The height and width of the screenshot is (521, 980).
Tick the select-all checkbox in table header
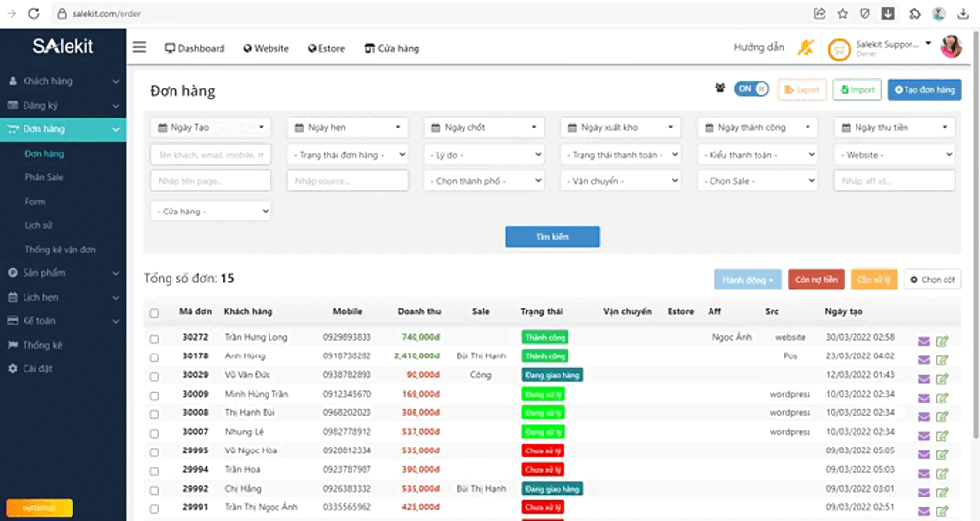tap(155, 313)
